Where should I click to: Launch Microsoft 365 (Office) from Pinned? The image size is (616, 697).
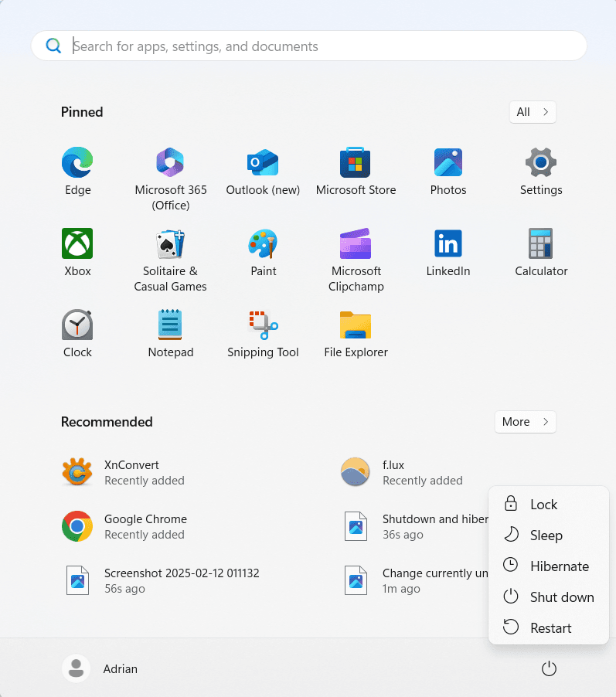[170, 178]
